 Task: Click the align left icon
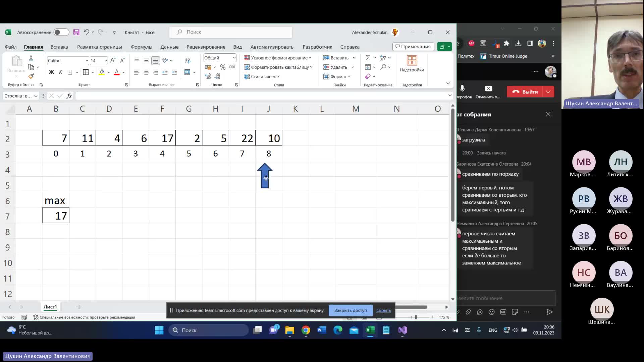[x=137, y=72]
